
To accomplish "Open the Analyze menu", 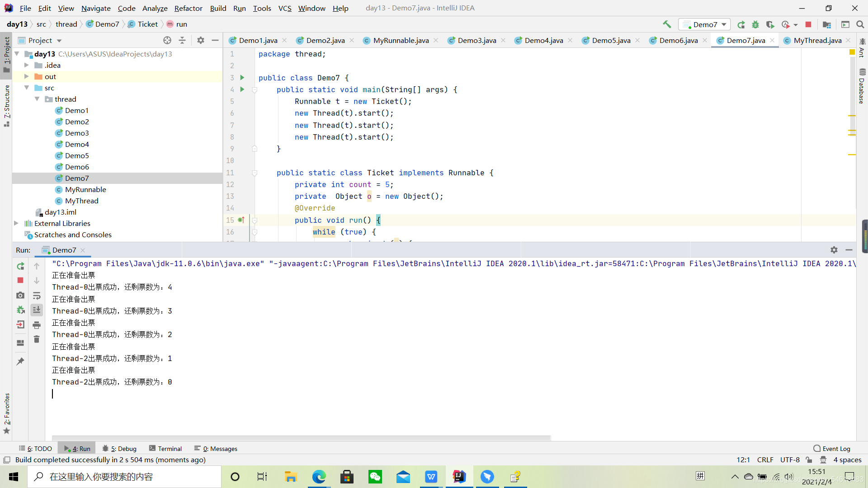I will [155, 8].
